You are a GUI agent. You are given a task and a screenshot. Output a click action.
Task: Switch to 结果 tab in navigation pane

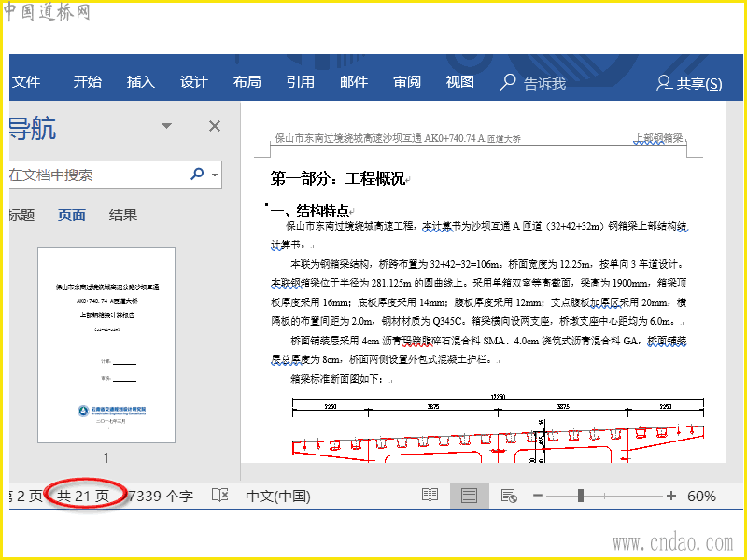point(123,216)
